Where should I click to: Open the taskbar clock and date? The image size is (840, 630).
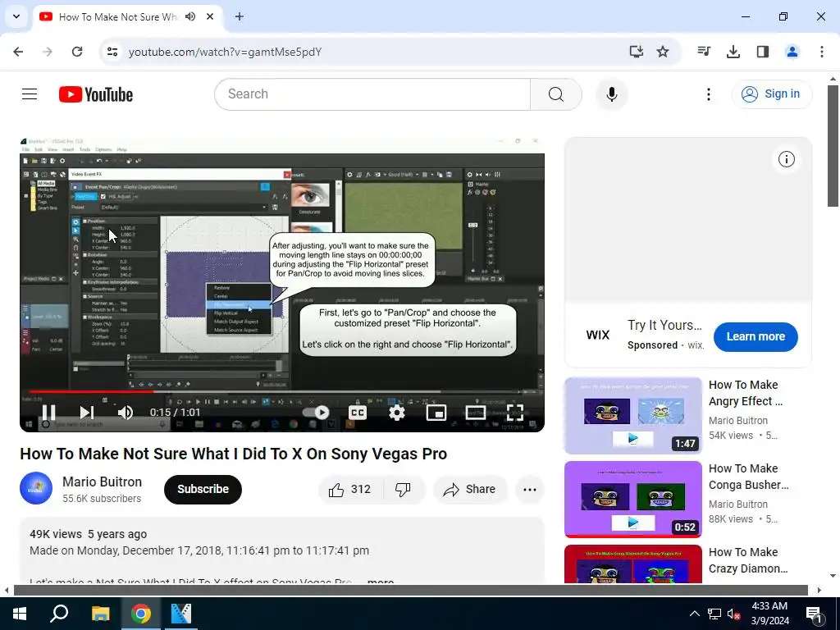coord(769,614)
